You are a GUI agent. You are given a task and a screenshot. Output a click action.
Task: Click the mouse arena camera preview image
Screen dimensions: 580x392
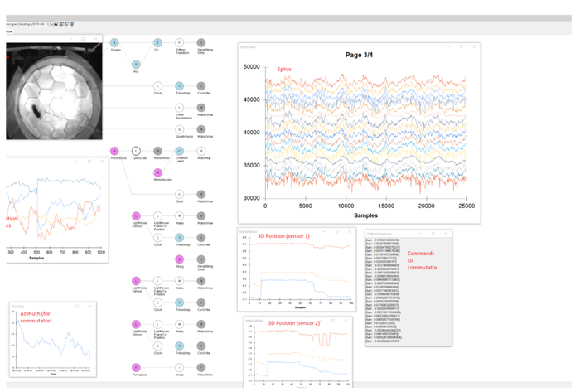coord(54,91)
